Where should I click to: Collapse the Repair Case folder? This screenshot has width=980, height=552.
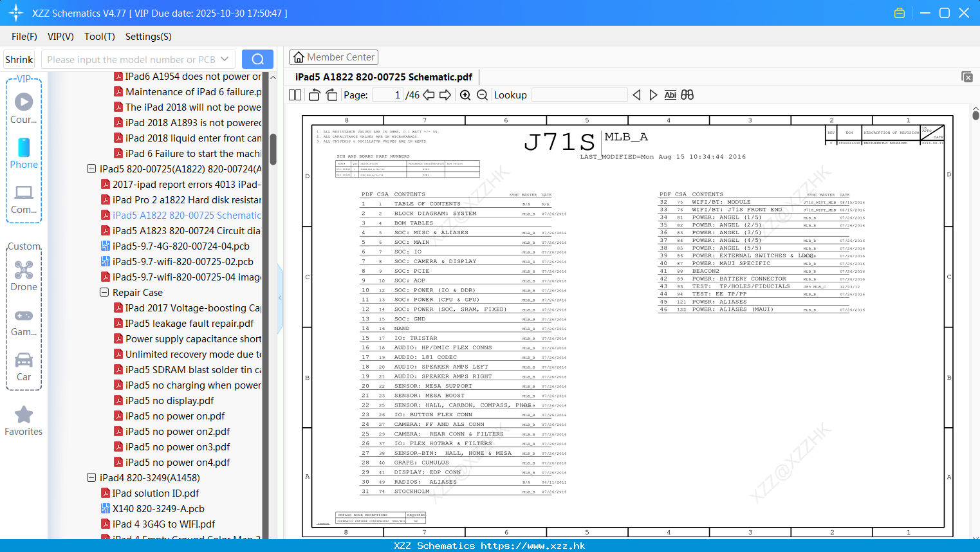tap(104, 292)
